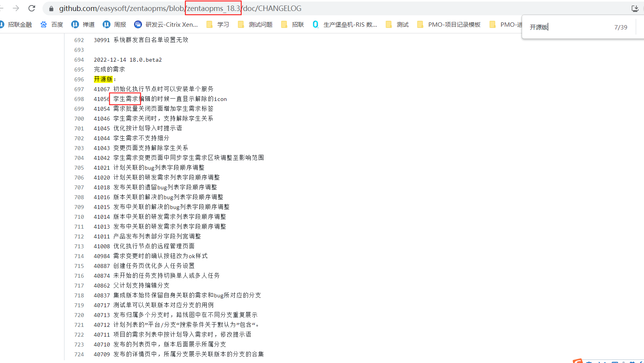Select line number 692
The image size is (644, 363).
click(79, 40)
